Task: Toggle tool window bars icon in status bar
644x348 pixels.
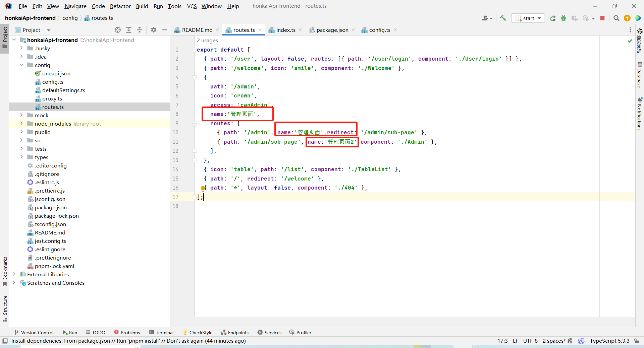Action: 5,341
